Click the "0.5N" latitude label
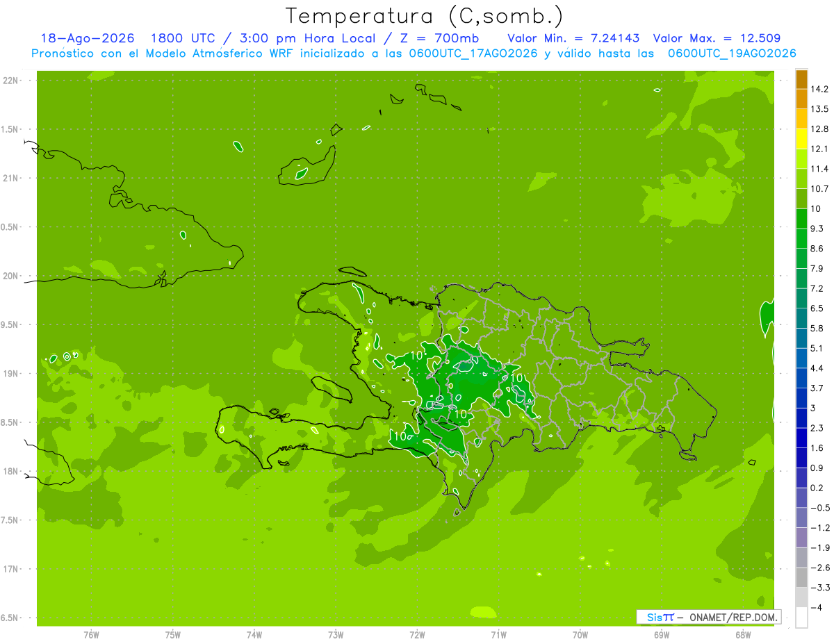 [10, 227]
